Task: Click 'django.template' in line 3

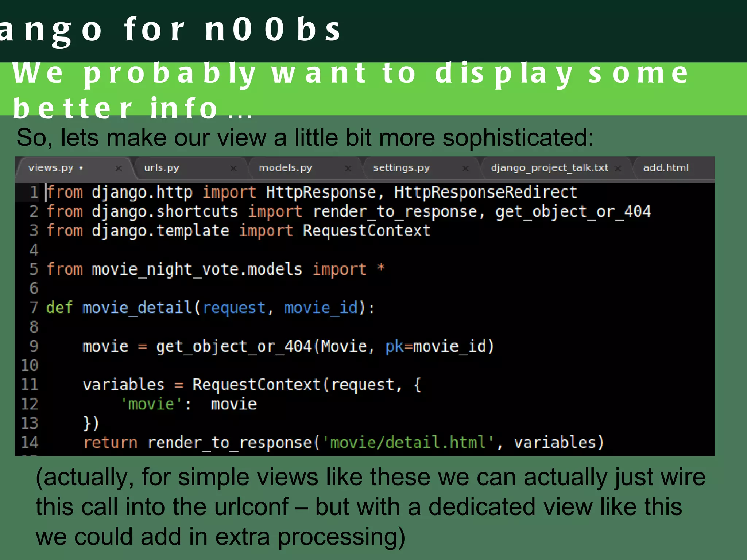Action: (x=160, y=232)
